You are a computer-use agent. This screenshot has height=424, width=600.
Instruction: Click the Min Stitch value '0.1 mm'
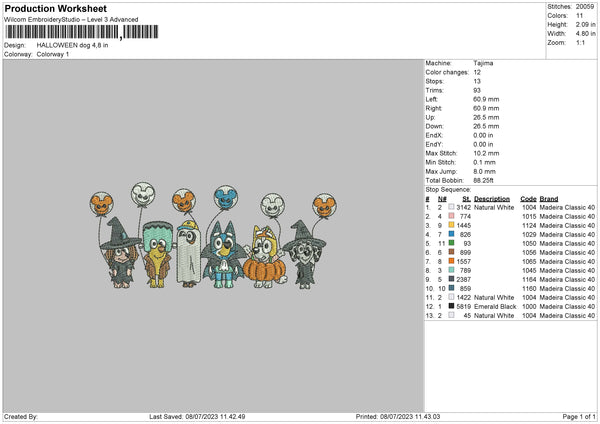[484, 162]
